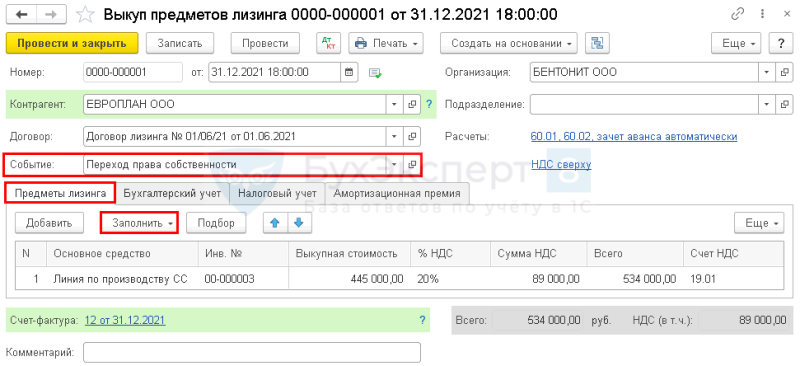Click the Основное средство column header
The width and height of the screenshot is (800, 366).
coord(122,254)
